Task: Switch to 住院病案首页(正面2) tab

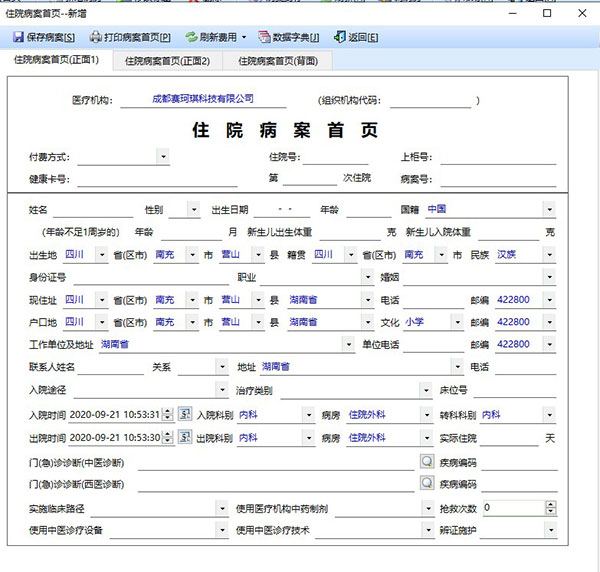Action: [x=167, y=61]
